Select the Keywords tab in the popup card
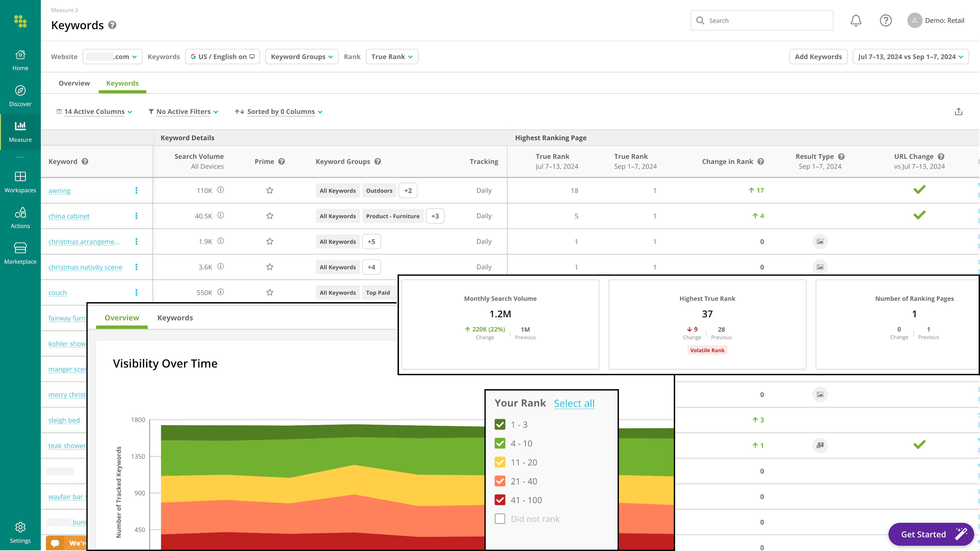Screen dimensions: 980x551 tap(175, 317)
